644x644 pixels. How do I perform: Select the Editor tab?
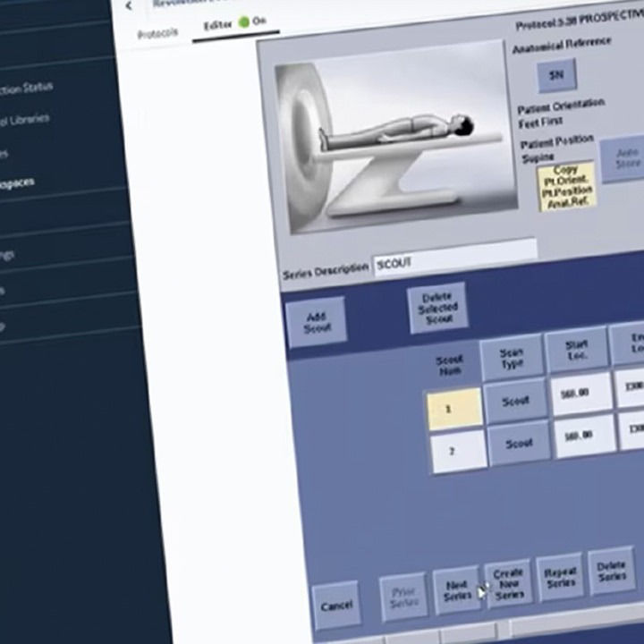pyautogui.click(x=217, y=25)
